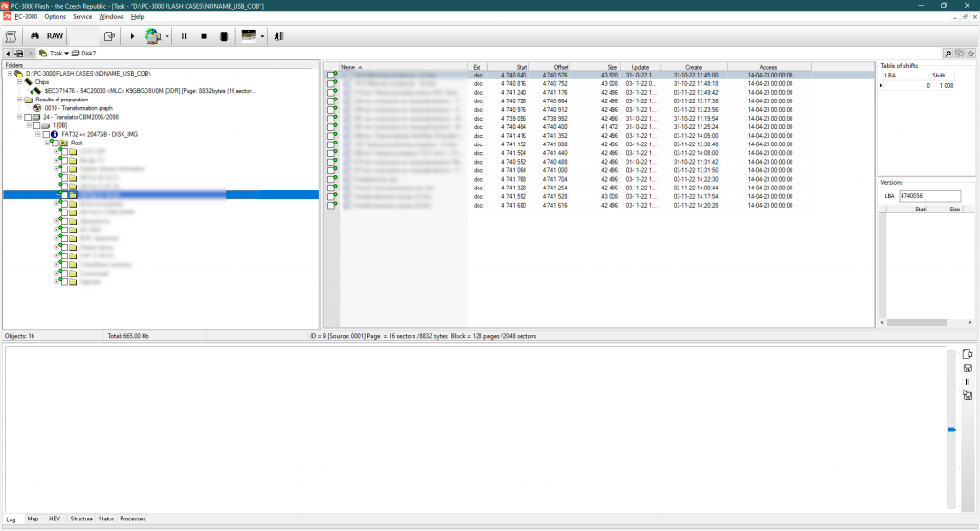The width and height of the screenshot is (980, 531).
Task: Click the Stop square button in the toolbar
Action: click(x=203, y=36)
